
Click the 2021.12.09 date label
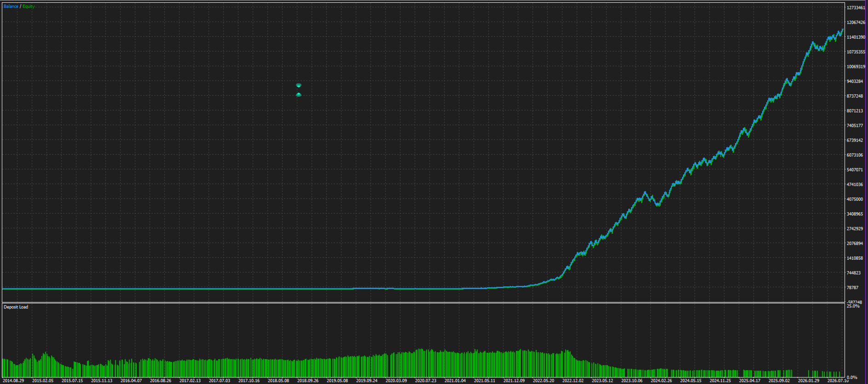point(514,381)
